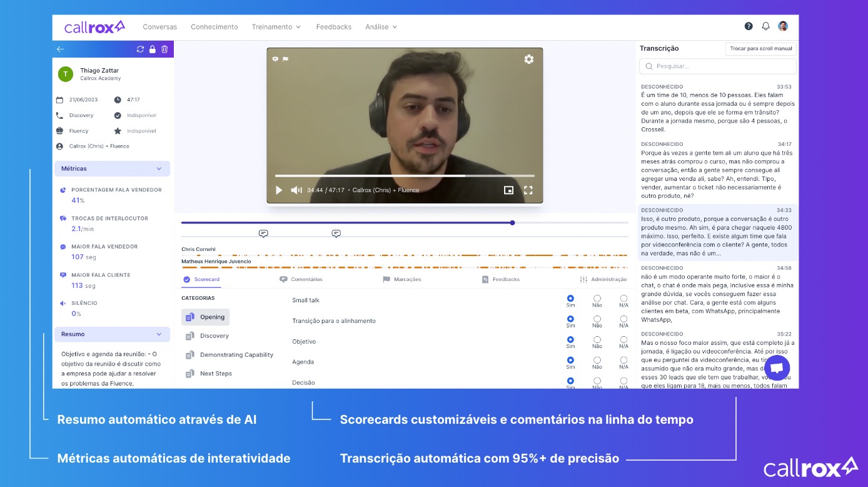Click the lock icon in the header

click(x=152, y=49)
